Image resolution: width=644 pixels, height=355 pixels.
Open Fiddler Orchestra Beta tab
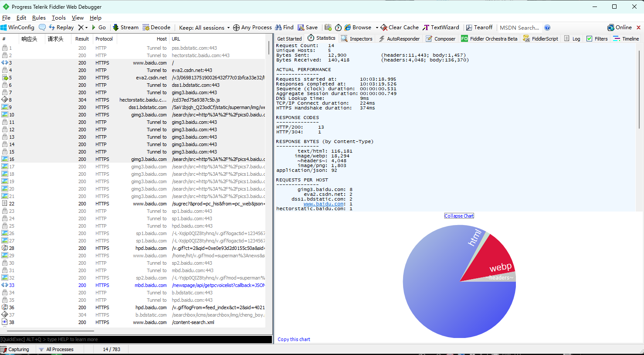489,39
